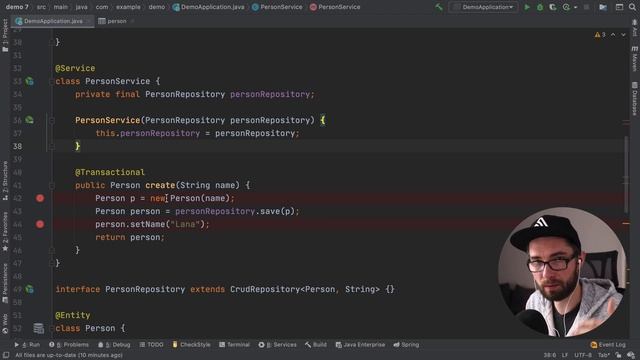Image resolution: width=640 pixels, height=360 pixels.
Task: Click the editor vertical scrollbar thumb
Action: pos(626,174)
